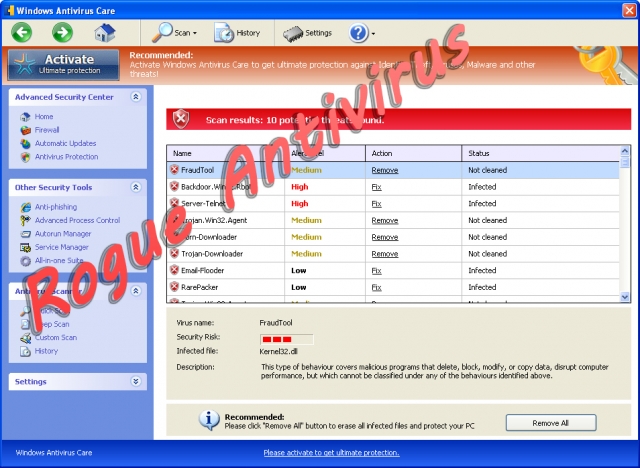Click Remove link for Trojan-Downloader
Screen dimensions: 640x468
384,254
